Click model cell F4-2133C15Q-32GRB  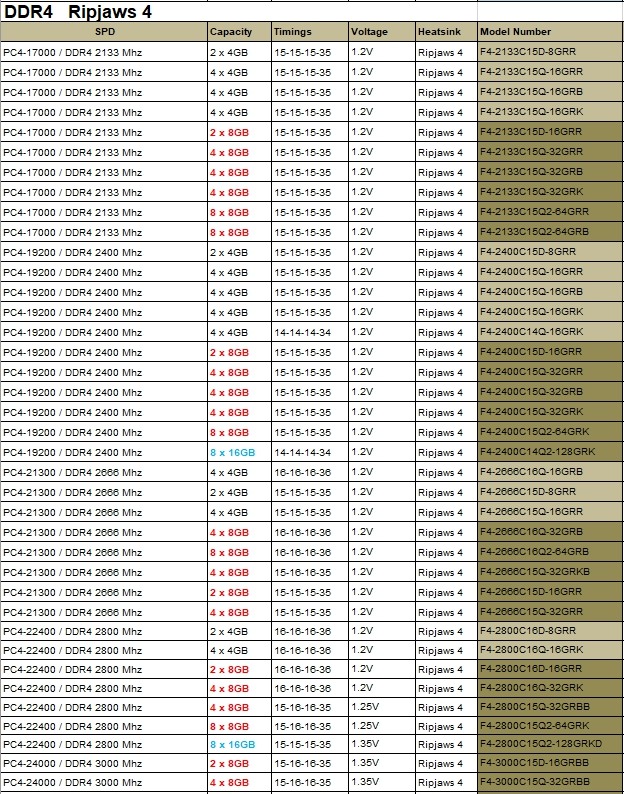(x=550, y=172)
